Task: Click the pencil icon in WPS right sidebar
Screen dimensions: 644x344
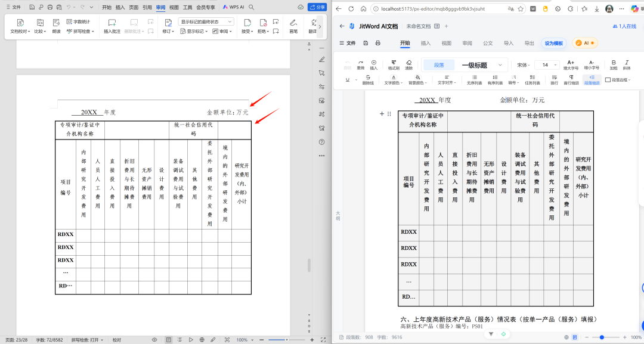Action: 322,60
